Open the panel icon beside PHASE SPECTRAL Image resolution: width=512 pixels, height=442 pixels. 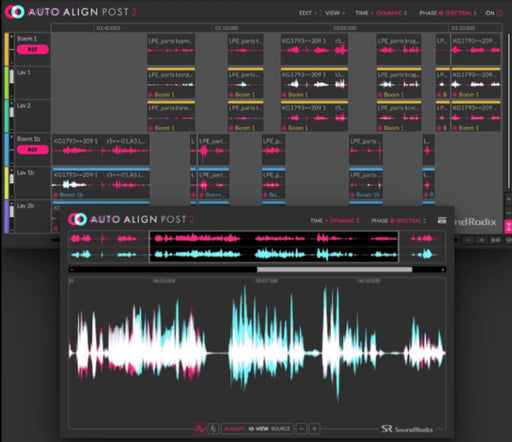coord(442,220)
